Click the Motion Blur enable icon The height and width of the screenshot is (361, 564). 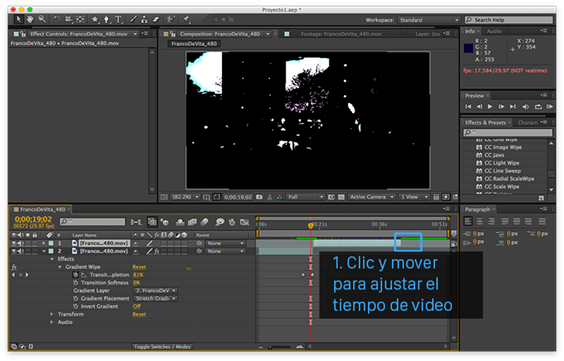(x=204, y=223)
